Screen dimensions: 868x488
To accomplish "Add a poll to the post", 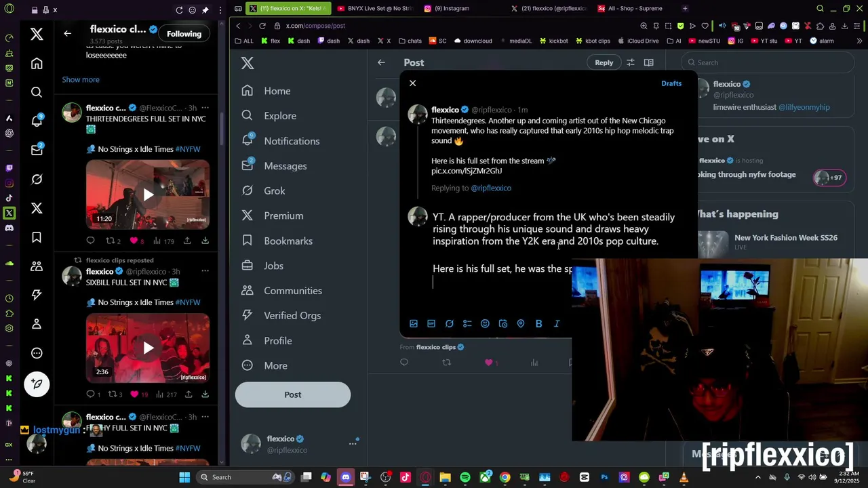I will click(x=467, y=324).
